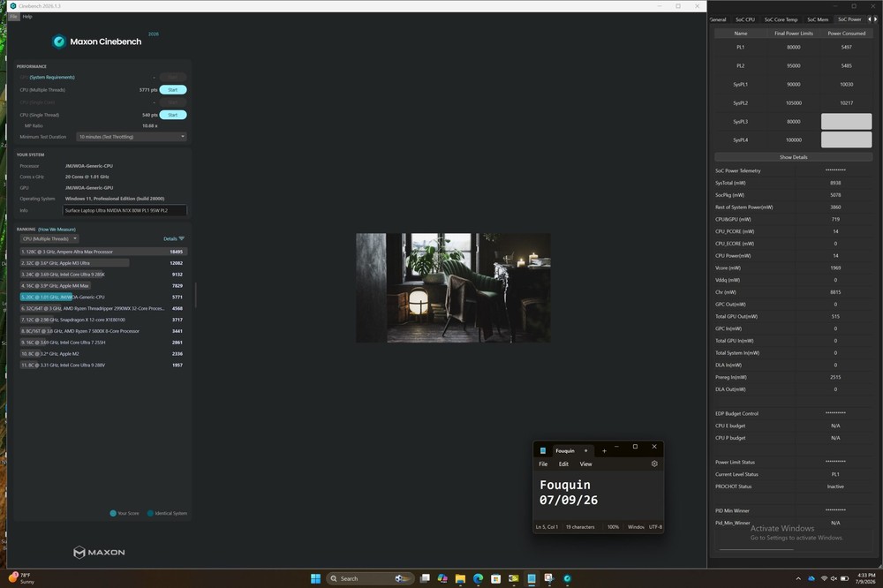Image resolution: width=883 pixels, height=588 pixels.
Task: Select the SoC Power tab
Action: pos(849,19)
